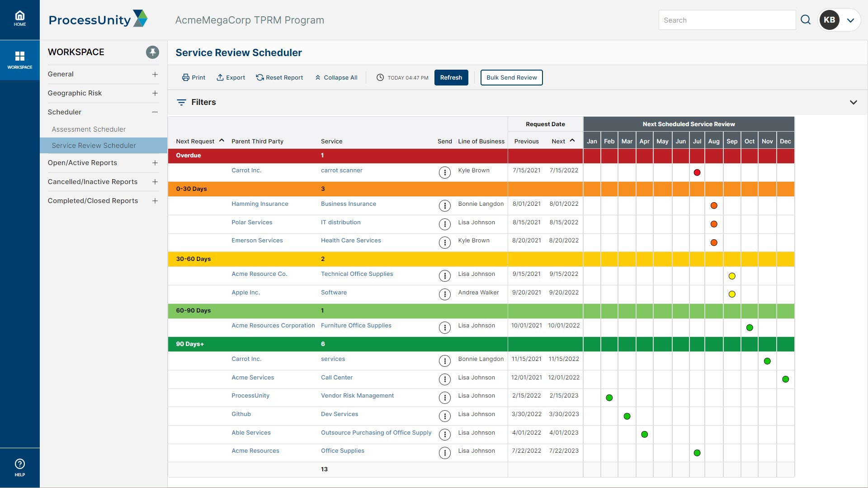Open send menu for Outsource Purchasing row
The width and height of the screenshot is (868, 488).
445,435
